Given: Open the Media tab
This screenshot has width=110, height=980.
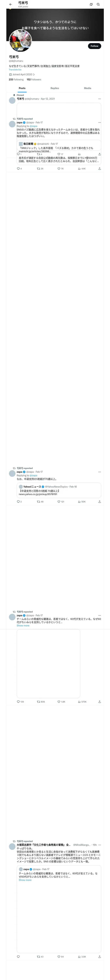Looking at the screenshot, I should [x=88, y=88].
